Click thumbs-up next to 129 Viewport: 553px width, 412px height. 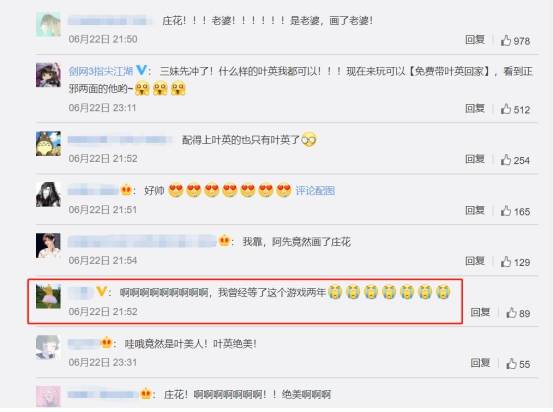(506, 262)
